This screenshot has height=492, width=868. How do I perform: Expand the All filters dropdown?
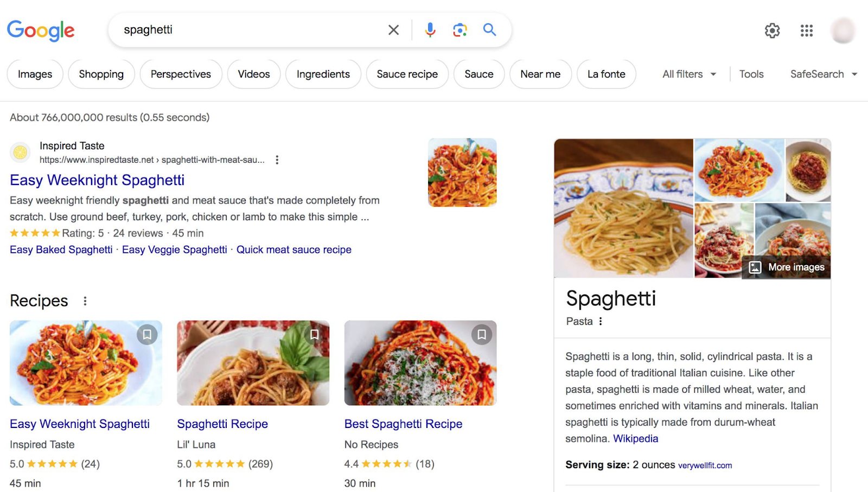(687, 74)
